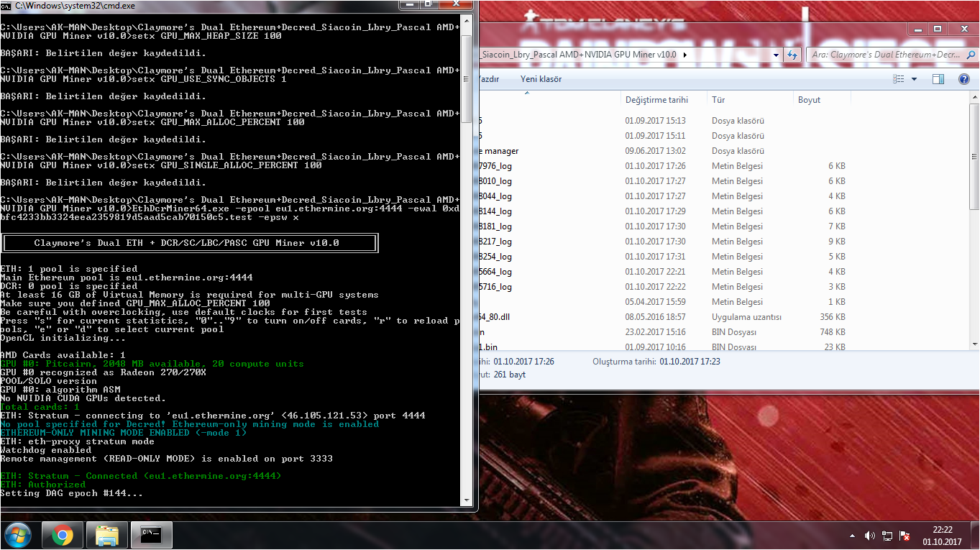
Task: Click the Show desktop strip
Action: coord(975,536)
